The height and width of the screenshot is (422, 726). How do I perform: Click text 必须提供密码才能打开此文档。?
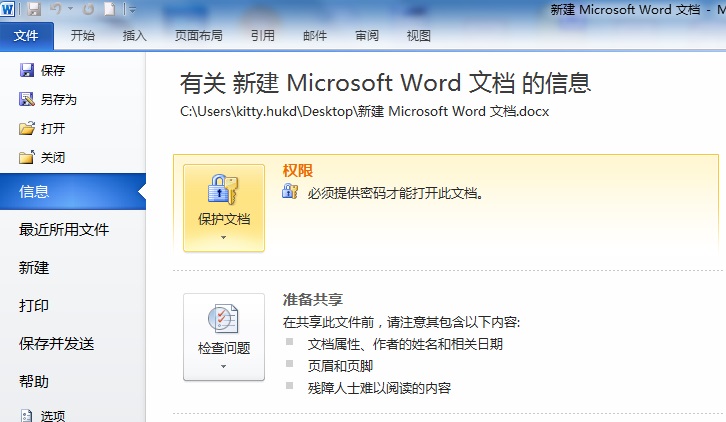tap(396, 193)
